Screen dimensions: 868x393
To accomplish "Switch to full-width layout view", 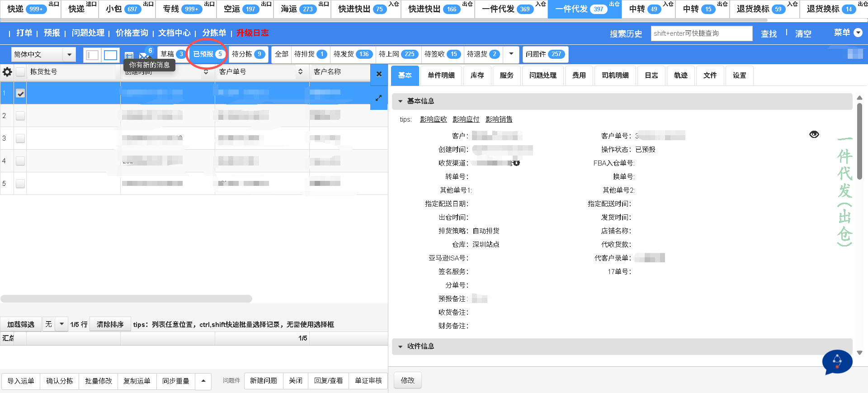I will click(x=110, y=55).
